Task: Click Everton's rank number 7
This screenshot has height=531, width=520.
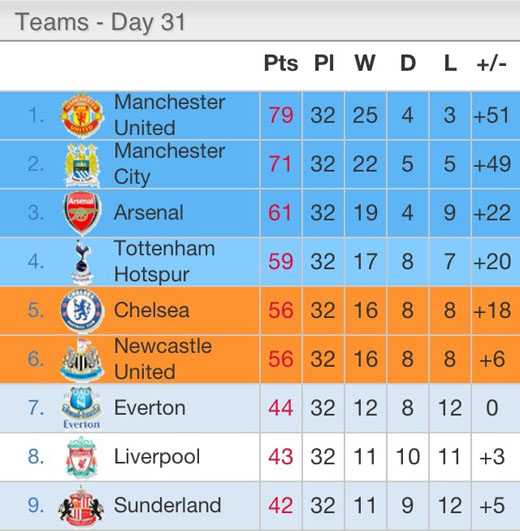Action: (x=36, y=408)
